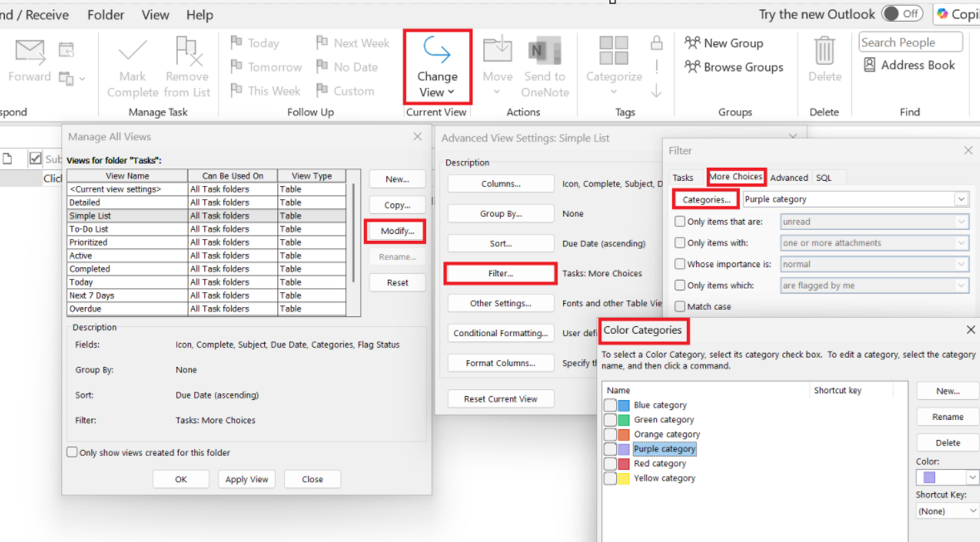Click the green category color swatch
The width and height of the screenshot is (980, 542).
pyautogui.click(x=624, y=420)
